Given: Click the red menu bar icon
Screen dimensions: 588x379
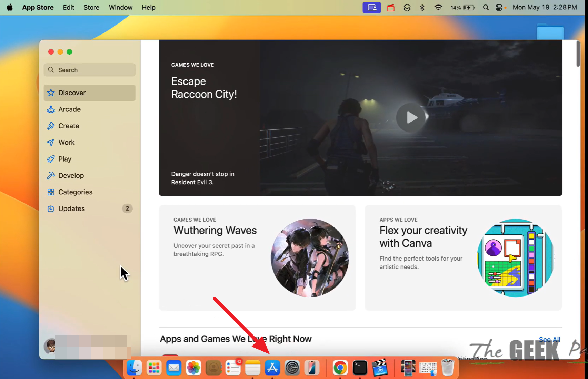Looking at the screenshot, I should tap(391, 8).
